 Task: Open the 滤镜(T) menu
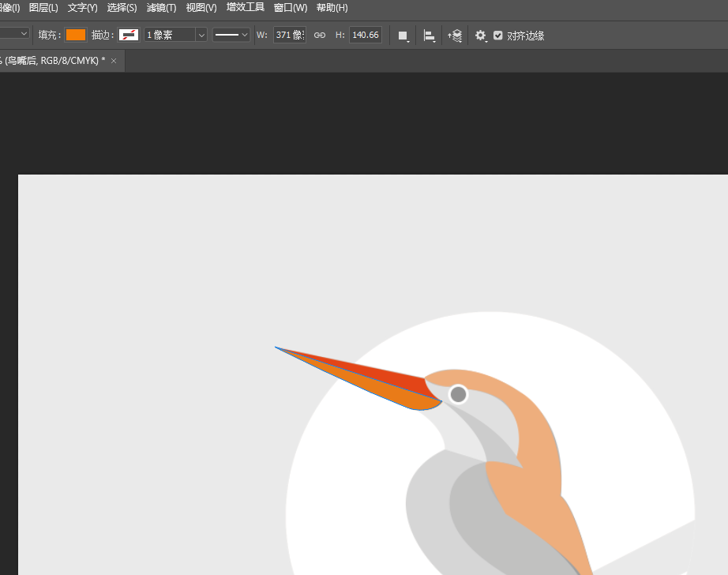point(161,8)
